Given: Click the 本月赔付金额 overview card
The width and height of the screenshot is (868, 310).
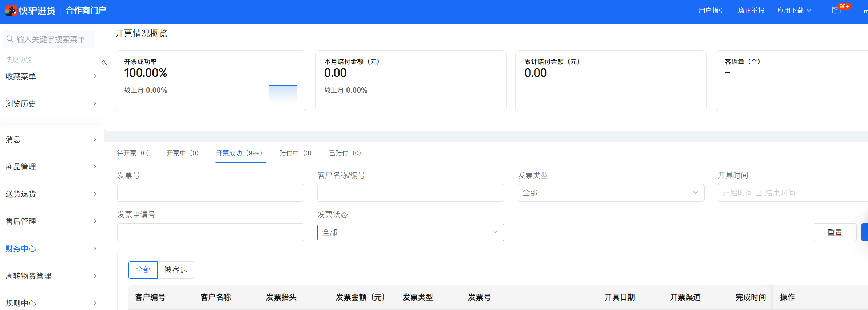Looking at the screenshot, I should tap(411, 81).
